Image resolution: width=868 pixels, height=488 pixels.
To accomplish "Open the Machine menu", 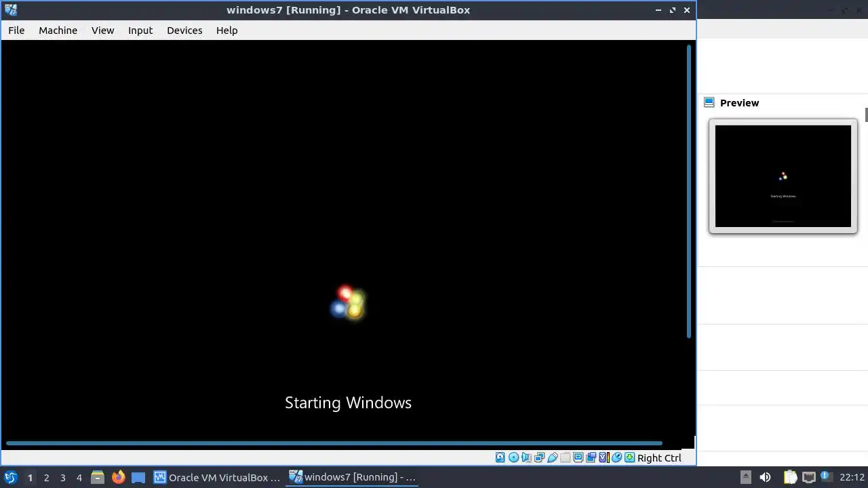I will point(58,30).
